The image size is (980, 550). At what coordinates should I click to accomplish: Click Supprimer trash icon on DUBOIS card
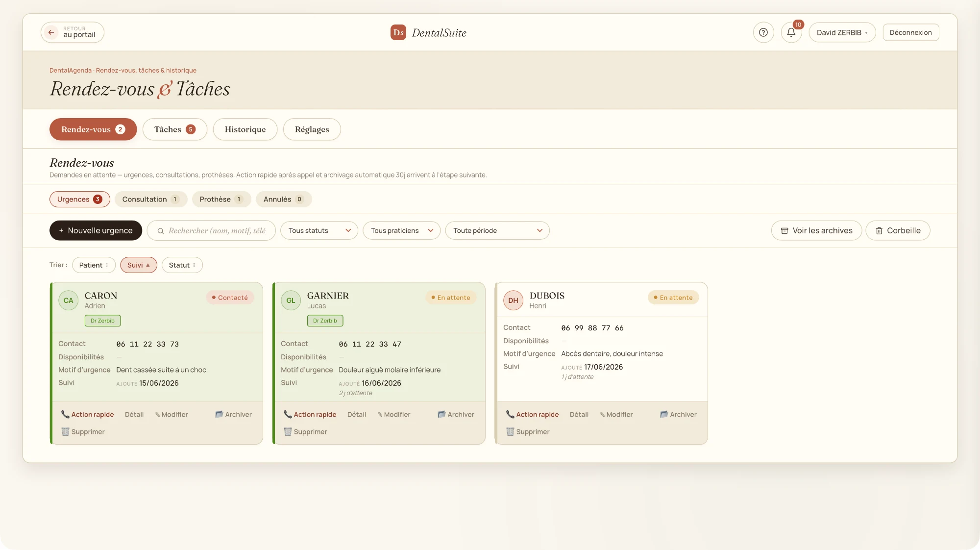[510, 431]
